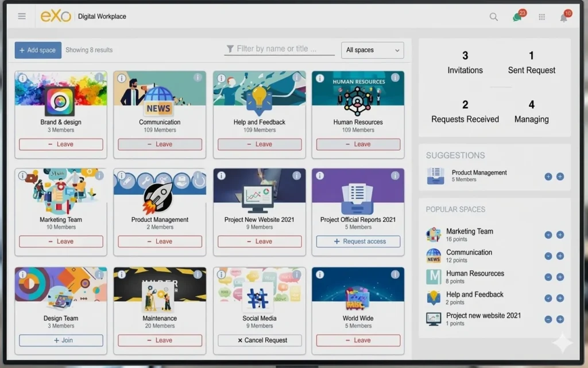Cancel request for Social Media space
Image resolution: width=588 pixels, height=368 pixels.
pos(259,340)
